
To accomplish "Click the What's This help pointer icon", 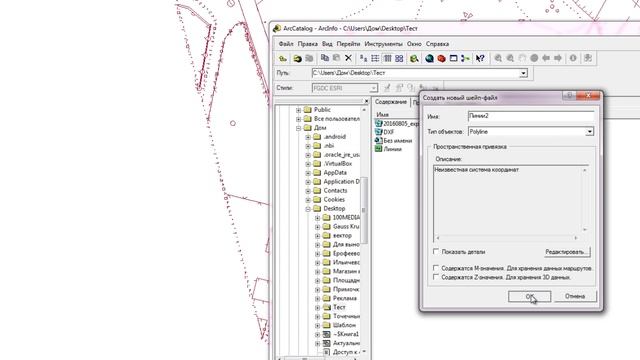I will [480, 58].
